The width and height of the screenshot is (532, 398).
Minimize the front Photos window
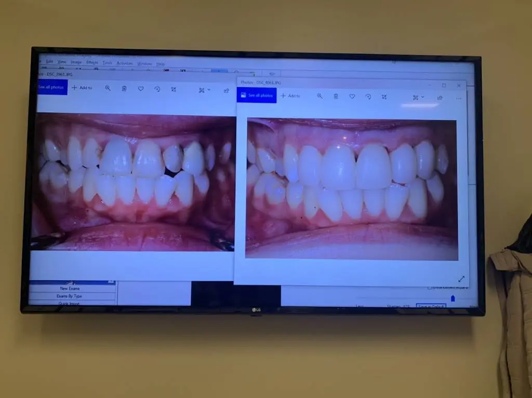pyautogui.click(x=430, y=85)
